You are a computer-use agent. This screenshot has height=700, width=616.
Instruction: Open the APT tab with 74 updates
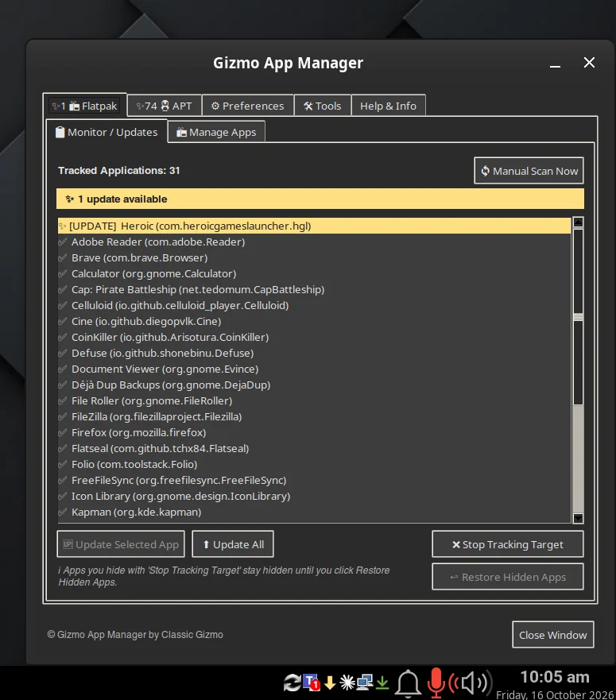(165, 106)
